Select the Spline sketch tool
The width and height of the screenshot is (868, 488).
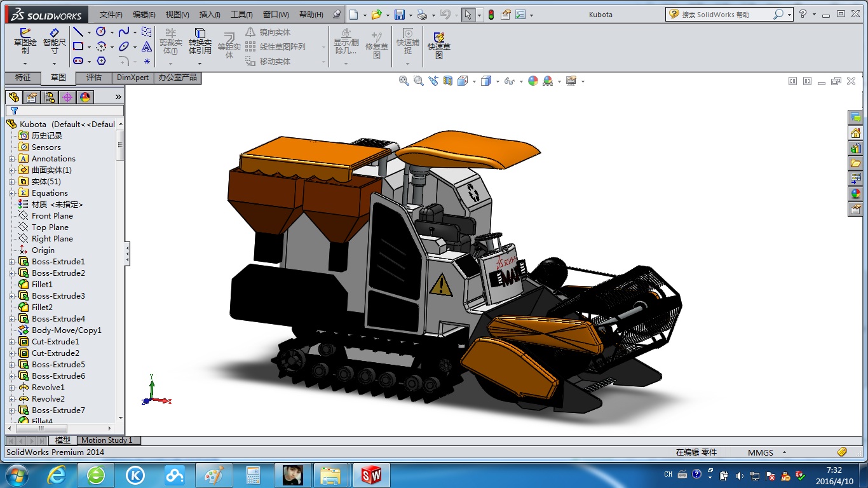124,32
